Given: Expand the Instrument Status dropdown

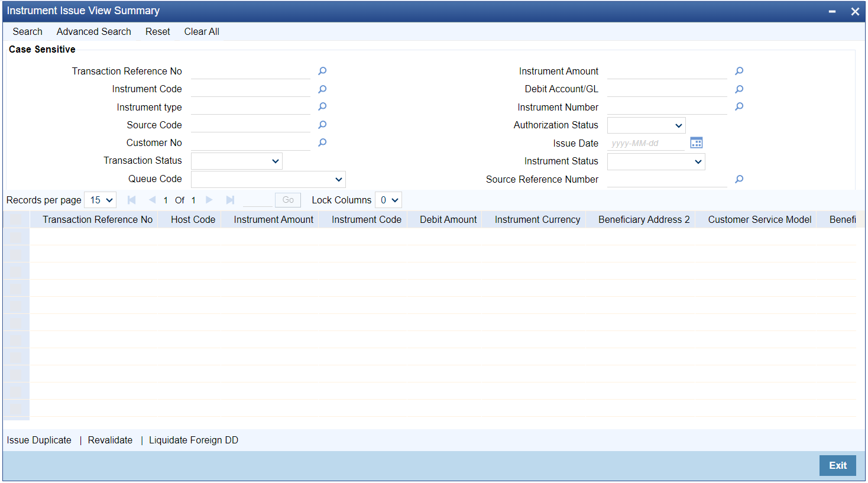Looking at the screenshot, I should click(656, 161).
